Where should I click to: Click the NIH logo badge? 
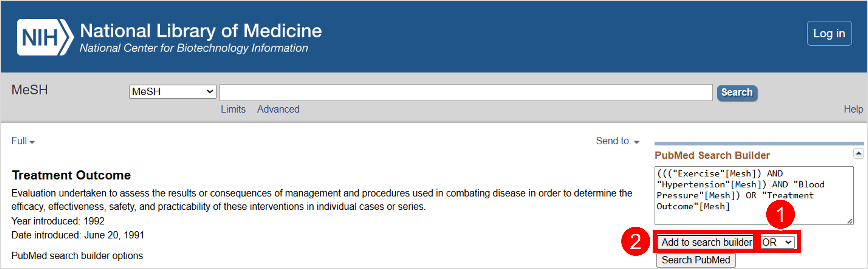click(x=45, y=37)
